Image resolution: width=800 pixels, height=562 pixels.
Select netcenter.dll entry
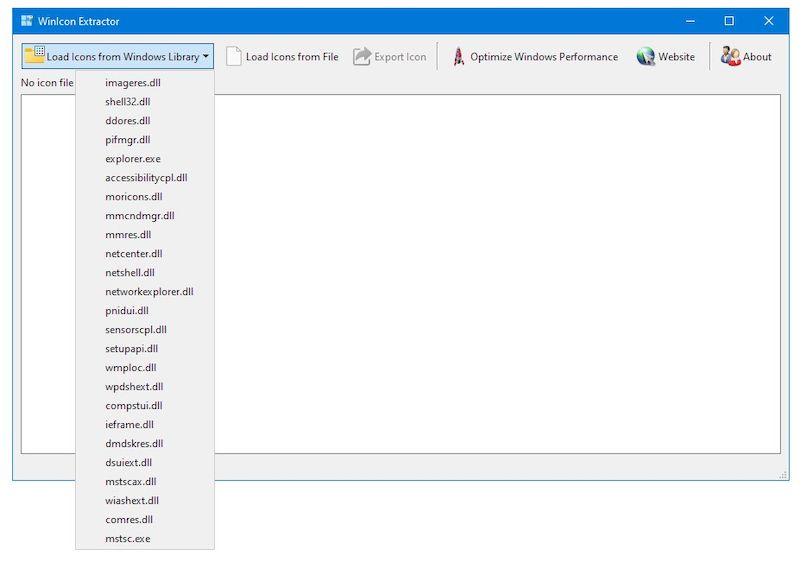tap(145, 253)
